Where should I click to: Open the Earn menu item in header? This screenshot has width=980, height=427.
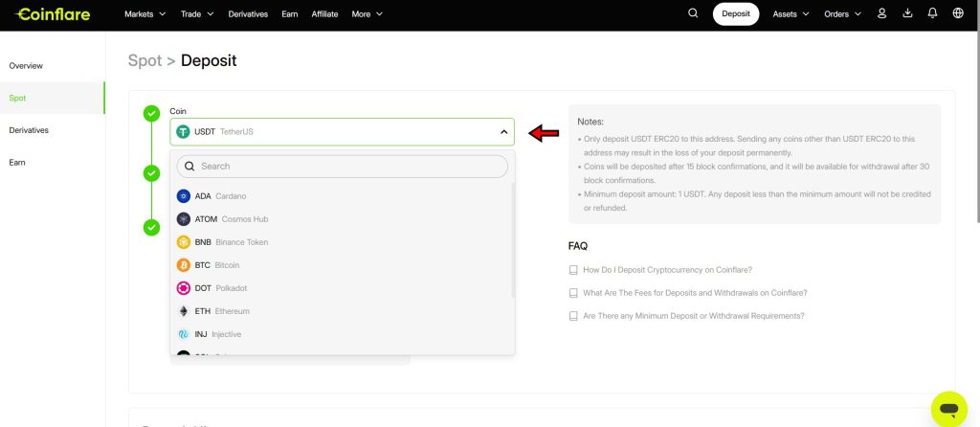coord(289,14)
